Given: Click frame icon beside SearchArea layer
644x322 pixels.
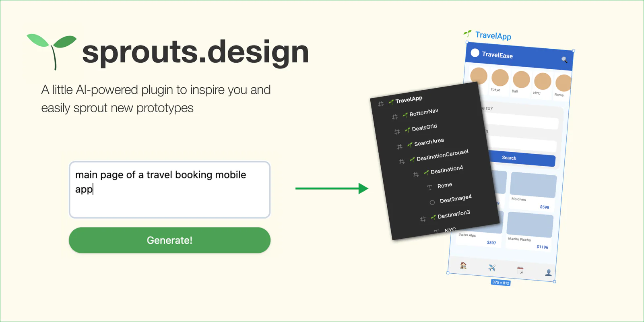Looking at the screenshot, I should [399, 147].
